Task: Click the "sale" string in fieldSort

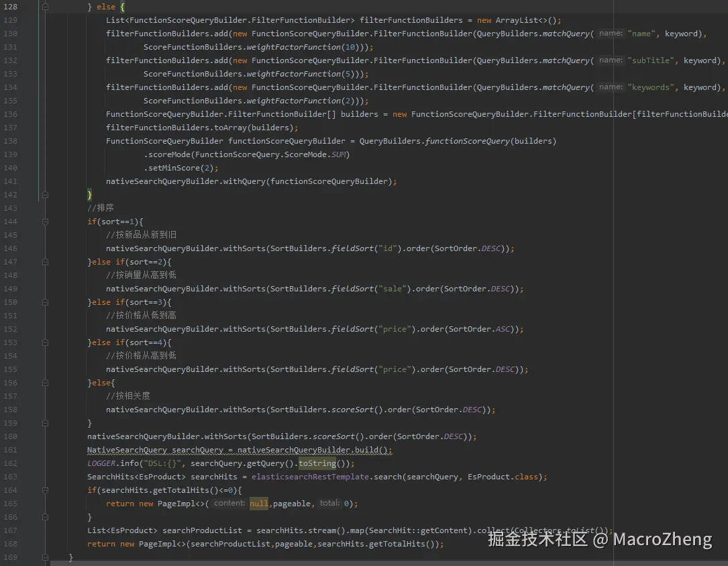Action: [x=393, y=289]
